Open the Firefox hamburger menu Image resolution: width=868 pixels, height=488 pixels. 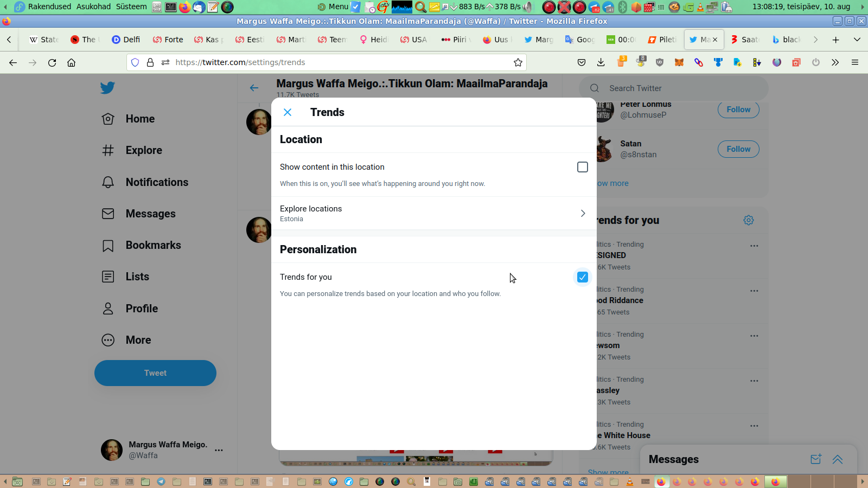tap(855, 62)
